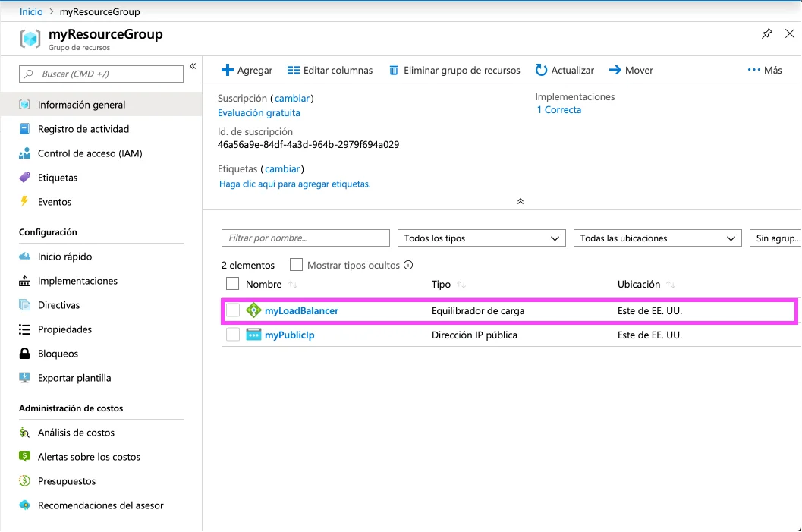This screenshot has width=802, height=532.
Task: Click the Presupuestos dollar icon
Action: (x=24, y=481)
